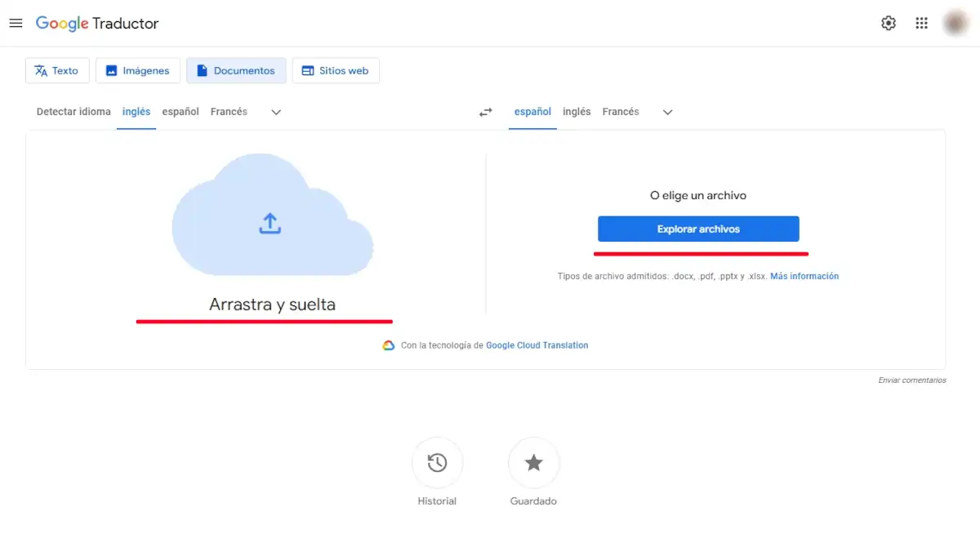The width and height of the screenshot is (980, 534).
Task: Switch to the Texto tab
Action: click(x=57, y=70)
